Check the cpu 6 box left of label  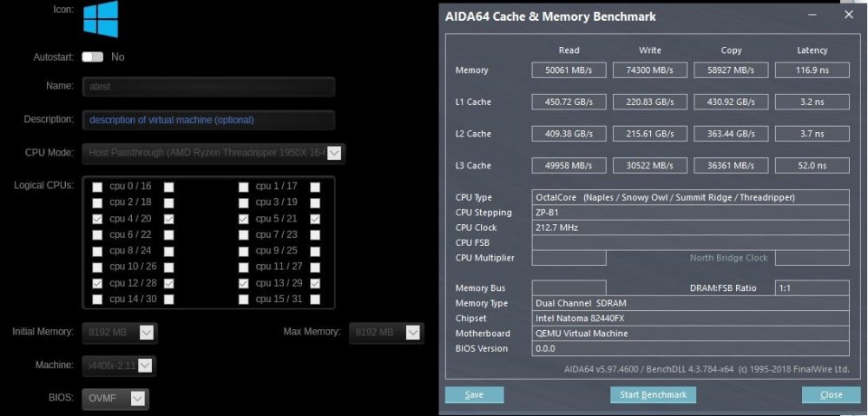click(97, 235)
